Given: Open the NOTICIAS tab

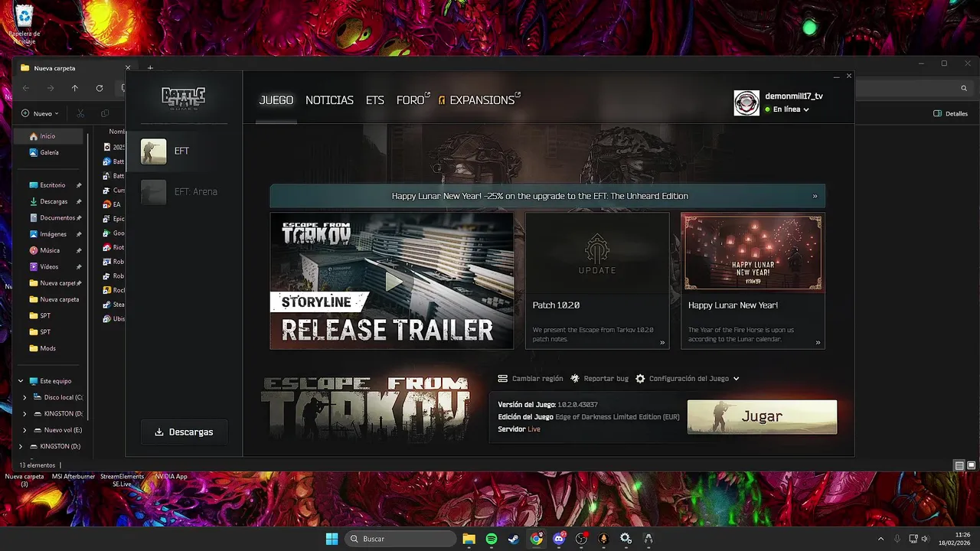Looking at the screenshot, I should click(x=329, y=100).
